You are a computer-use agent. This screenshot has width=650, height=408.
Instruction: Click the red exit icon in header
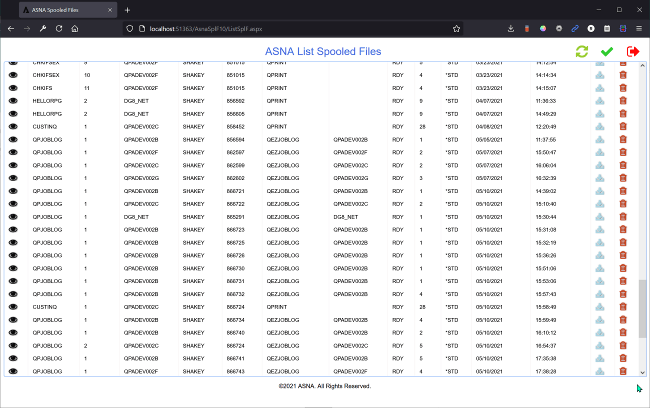632,51
